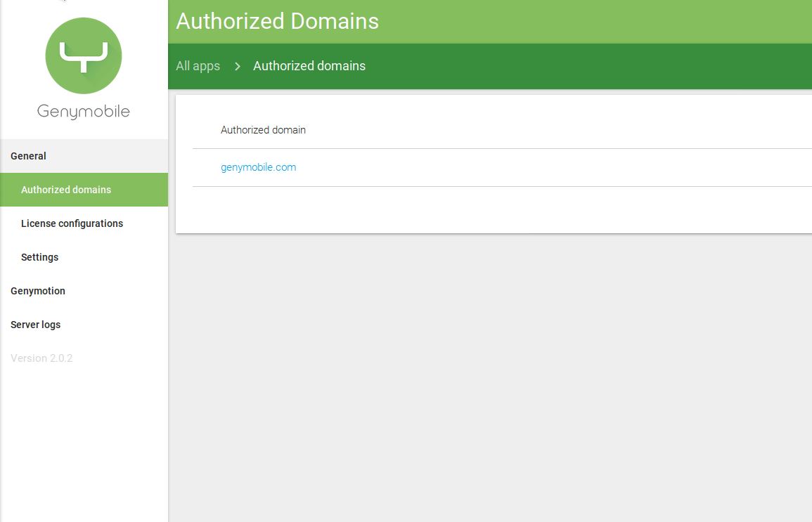The height and width of the screenshot is (522, 812).
Task: Open the genymobile.com domain link
Action: 258,167
